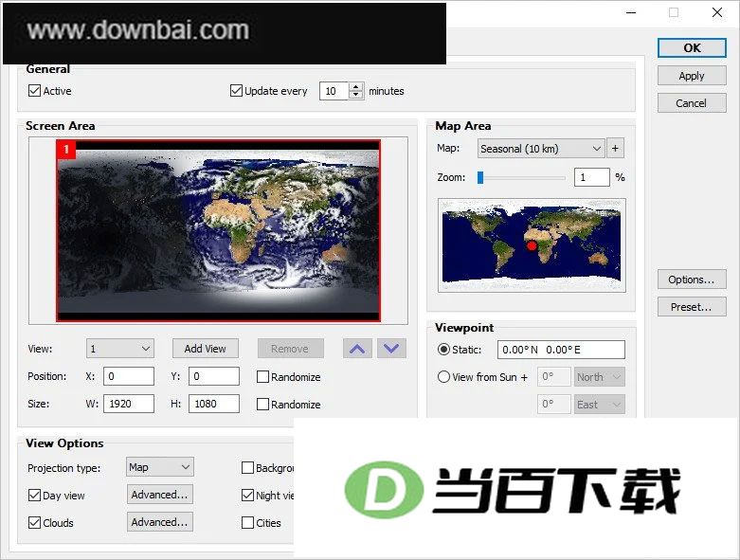Click the Apply button
740x560 pixels.
click(692, 76)
